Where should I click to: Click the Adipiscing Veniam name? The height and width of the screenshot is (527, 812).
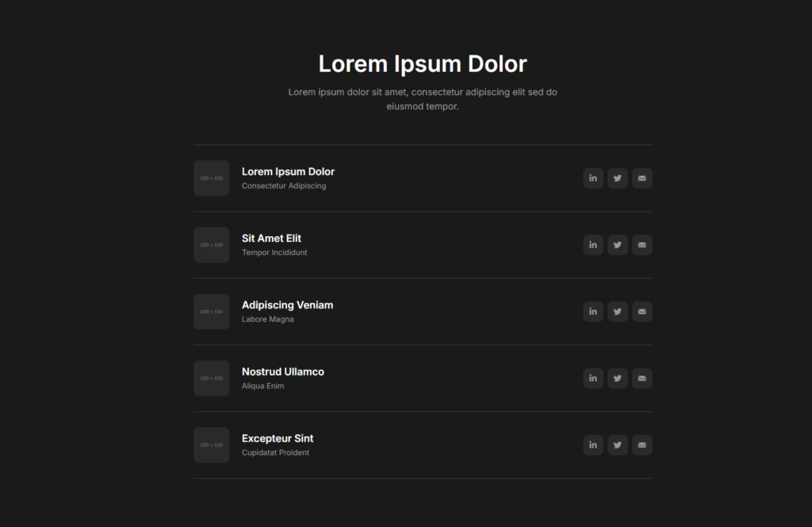coord(287,305)
